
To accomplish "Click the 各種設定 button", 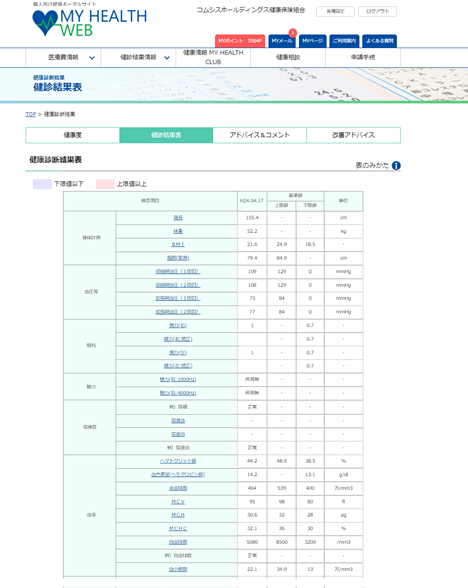I will [335, 11].
